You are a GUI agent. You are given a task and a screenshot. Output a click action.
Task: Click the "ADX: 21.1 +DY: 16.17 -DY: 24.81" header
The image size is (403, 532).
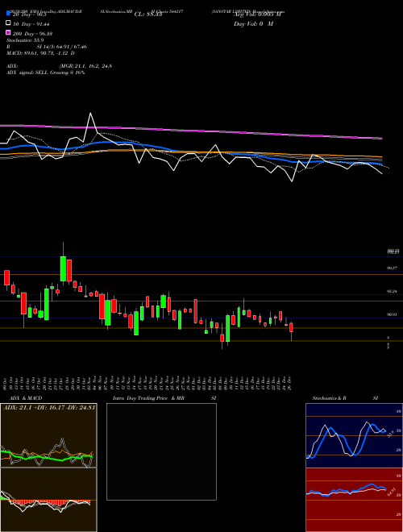click(49, 407)
